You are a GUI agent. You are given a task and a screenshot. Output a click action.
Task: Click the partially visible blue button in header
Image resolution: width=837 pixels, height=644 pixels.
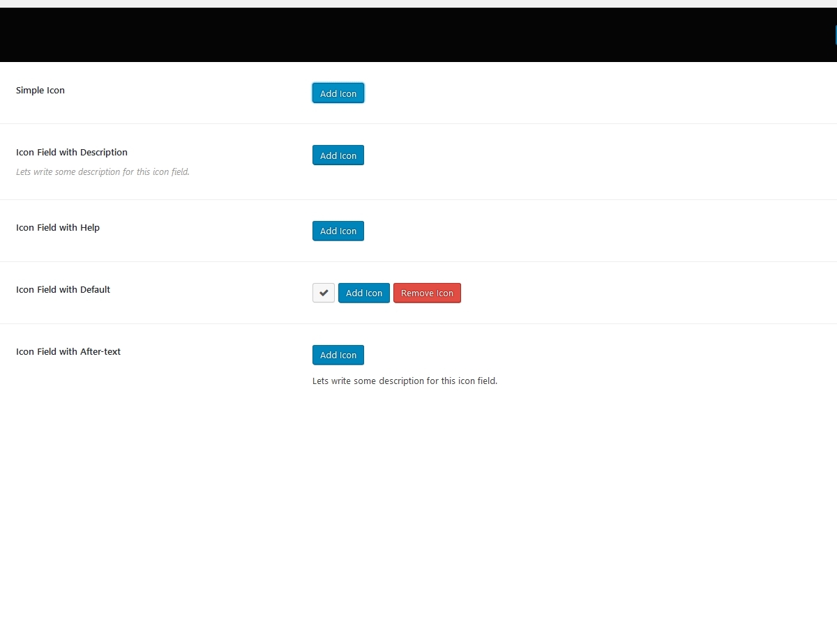(835, 35)
